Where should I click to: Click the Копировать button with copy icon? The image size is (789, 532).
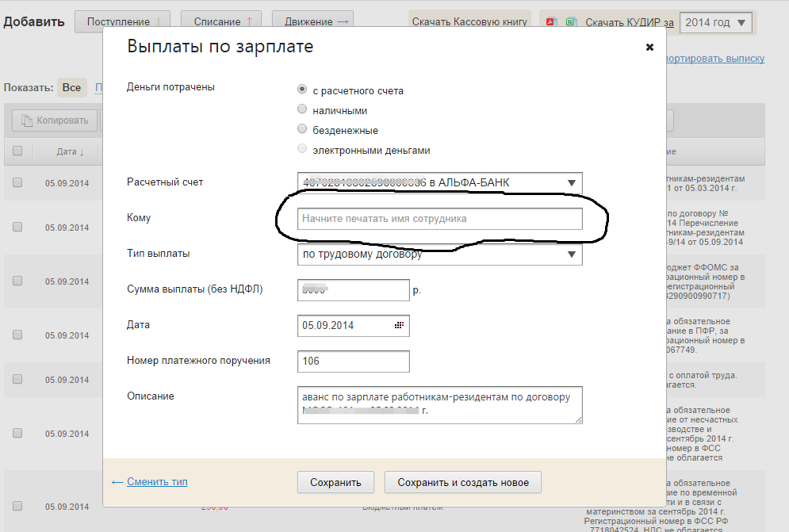pos(55,121)
